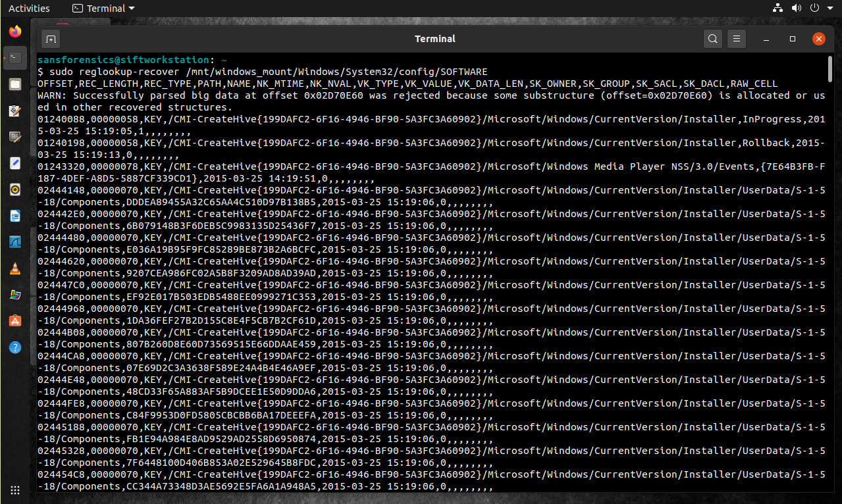The width and height of the screenshot is (842, 504).
Task: Open LibreOffice Writer from the dock
Action: (x=14, y=215)
